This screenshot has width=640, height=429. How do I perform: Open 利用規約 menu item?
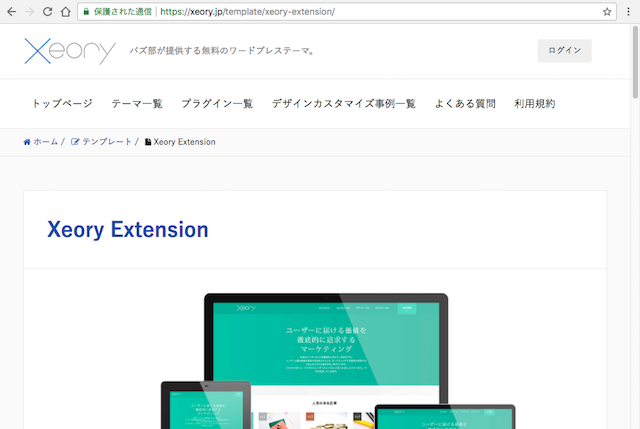pyautogui.click(x=535, y=104)
